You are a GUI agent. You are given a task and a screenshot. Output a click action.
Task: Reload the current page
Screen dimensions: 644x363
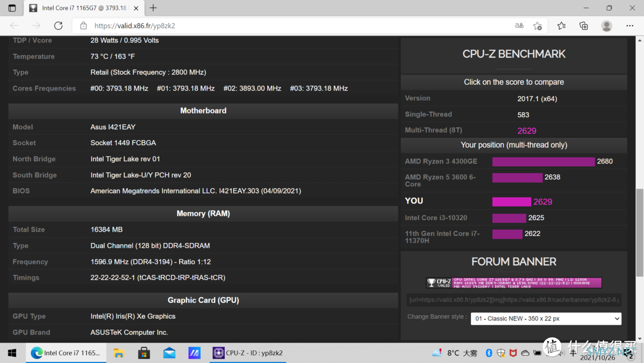coord(58,26)
